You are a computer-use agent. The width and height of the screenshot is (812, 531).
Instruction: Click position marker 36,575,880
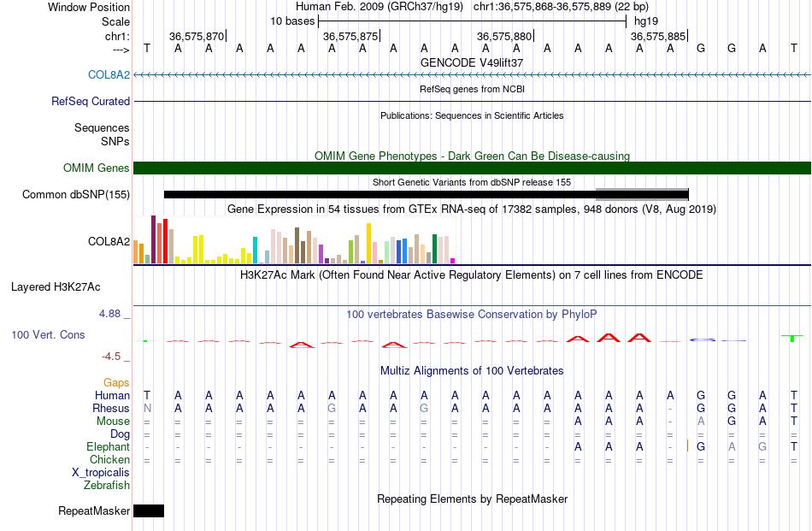505,36
